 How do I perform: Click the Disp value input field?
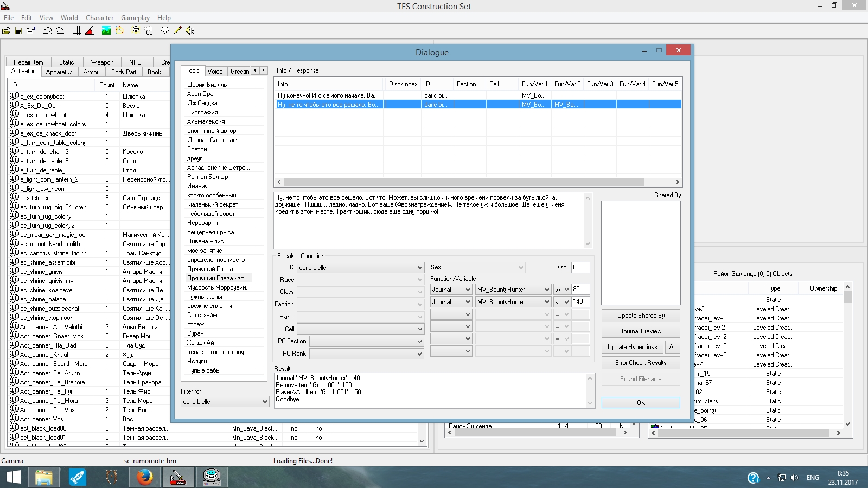tap(580, 267)
